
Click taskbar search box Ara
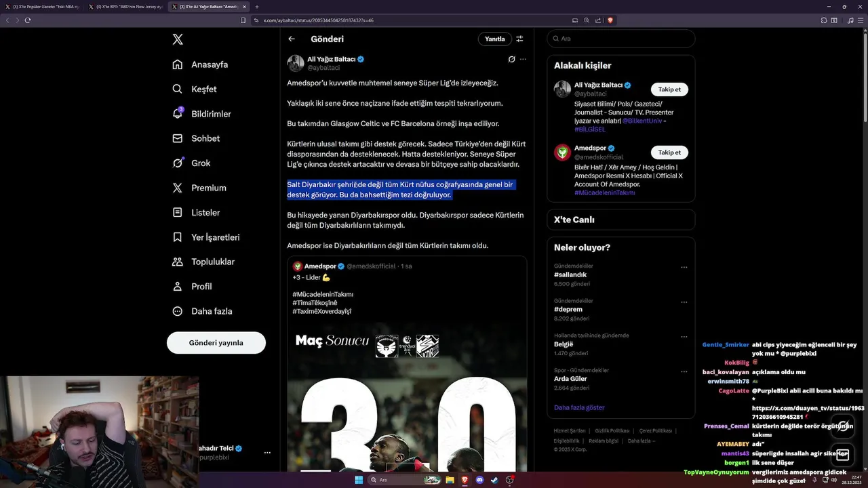pyautogui.click(x=405, y=480)
